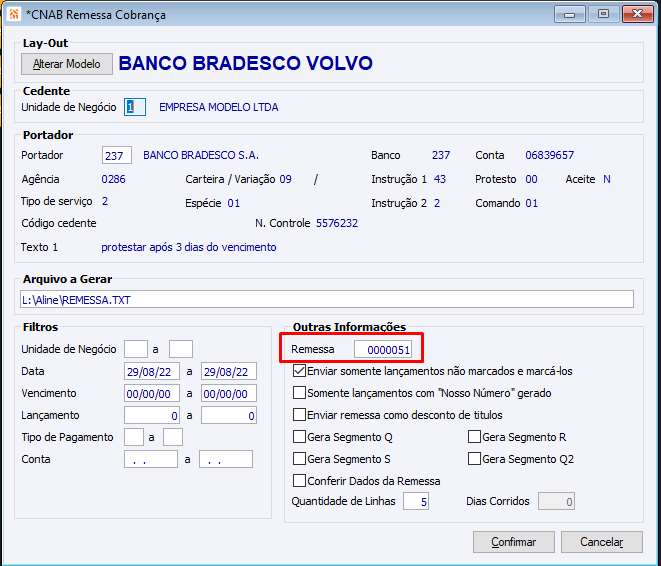Click the N. Controle value 5576232
This screenshot has height=566, width=661.
(x=337, y=223)
